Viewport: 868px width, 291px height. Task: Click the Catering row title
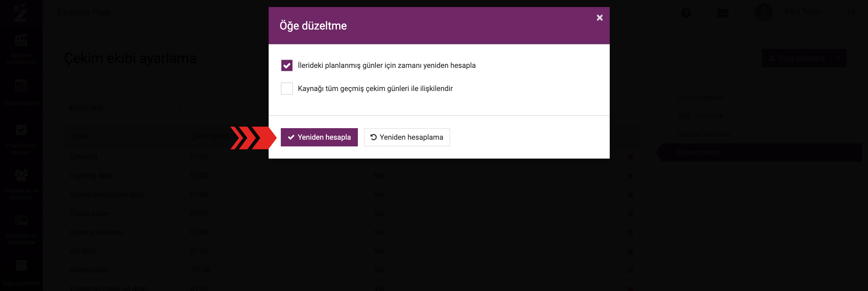[x=83, y=157]
